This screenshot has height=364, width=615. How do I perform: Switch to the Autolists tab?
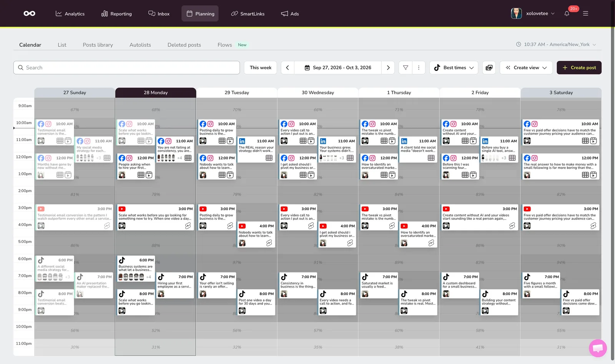click(140, 45)
